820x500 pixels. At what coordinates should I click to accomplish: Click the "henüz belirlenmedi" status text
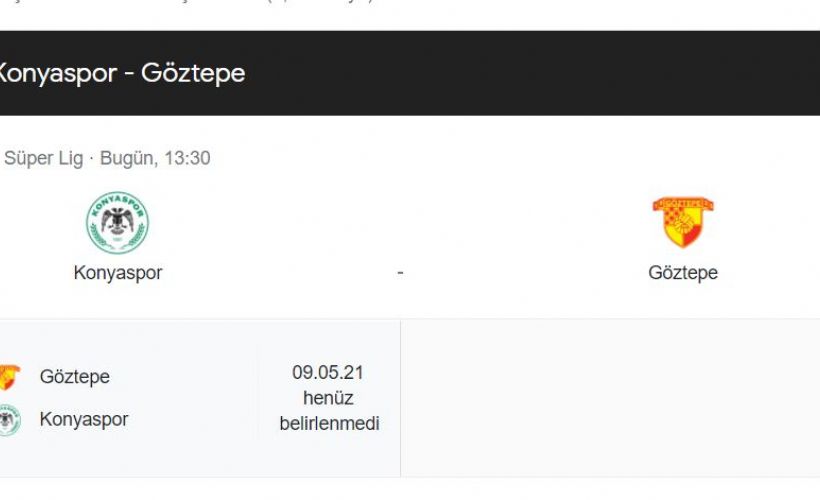point(329,411)
